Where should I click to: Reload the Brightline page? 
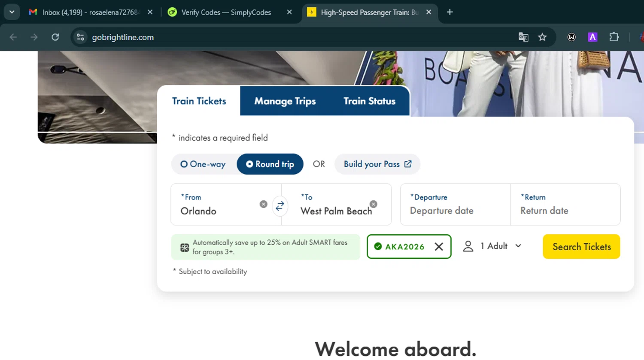pos(55,37)
